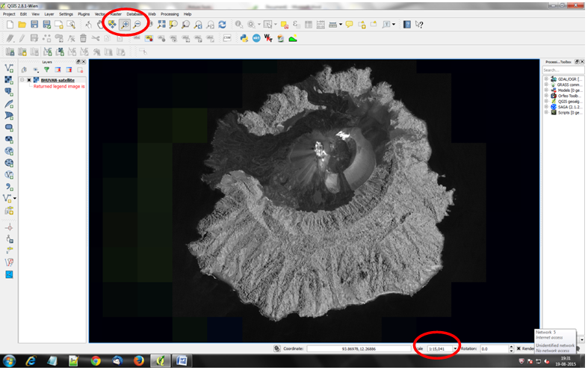Click the Processing Toolbox search field
This screenshot has height=370, width=588.
click(563, 70)
